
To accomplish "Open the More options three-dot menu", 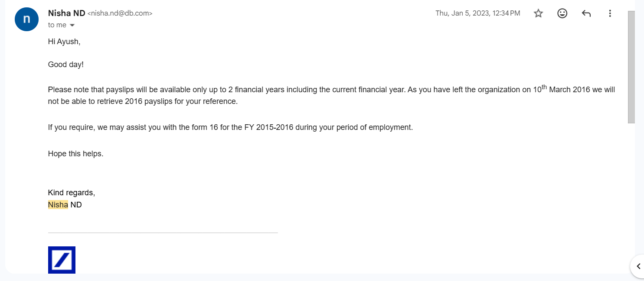I will (610, 13).
